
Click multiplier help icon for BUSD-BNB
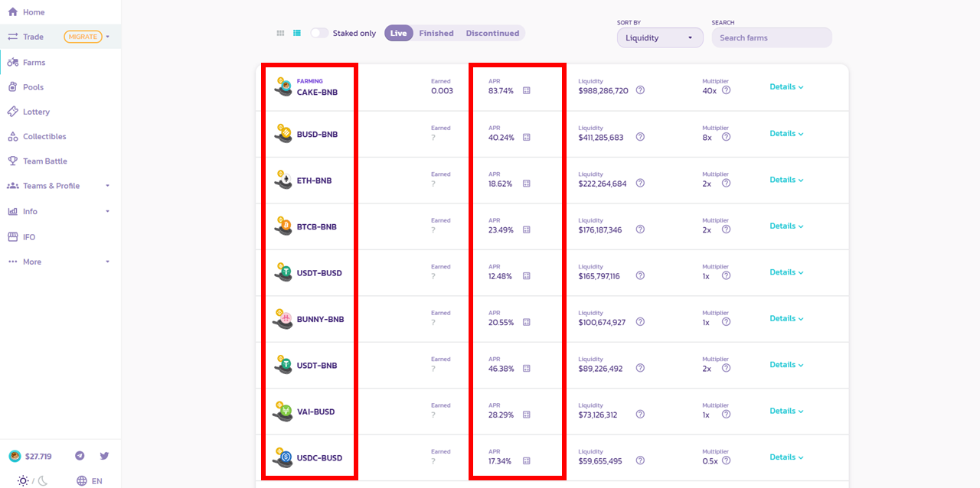coord(726,137)
